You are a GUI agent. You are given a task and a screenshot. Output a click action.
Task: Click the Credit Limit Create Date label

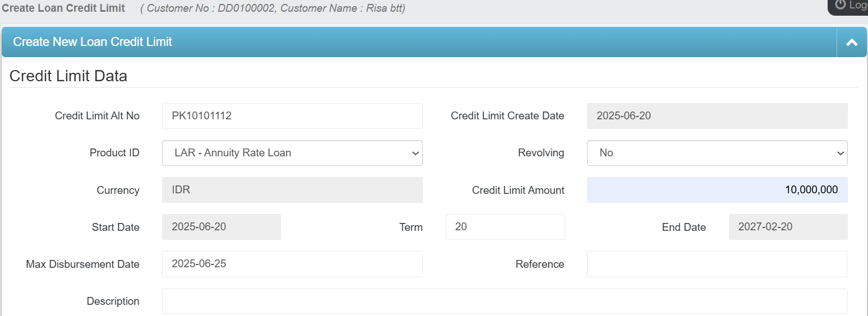[x=507, y=116]
